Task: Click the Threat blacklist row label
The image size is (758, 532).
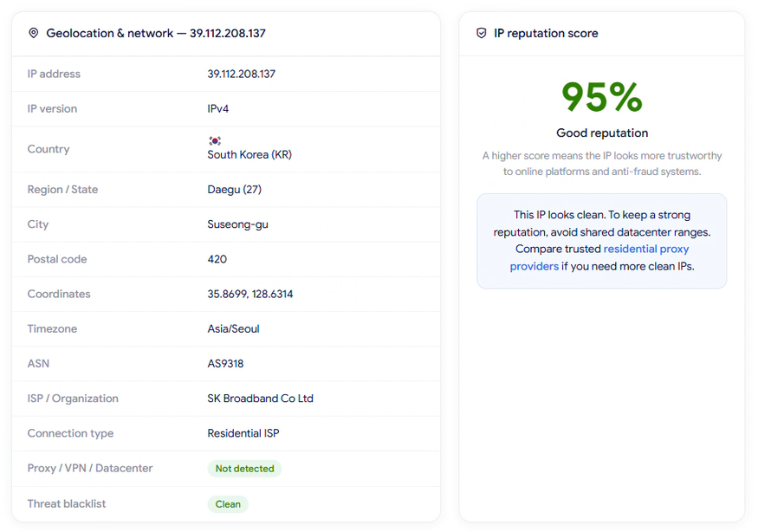Action: [66, 504]
